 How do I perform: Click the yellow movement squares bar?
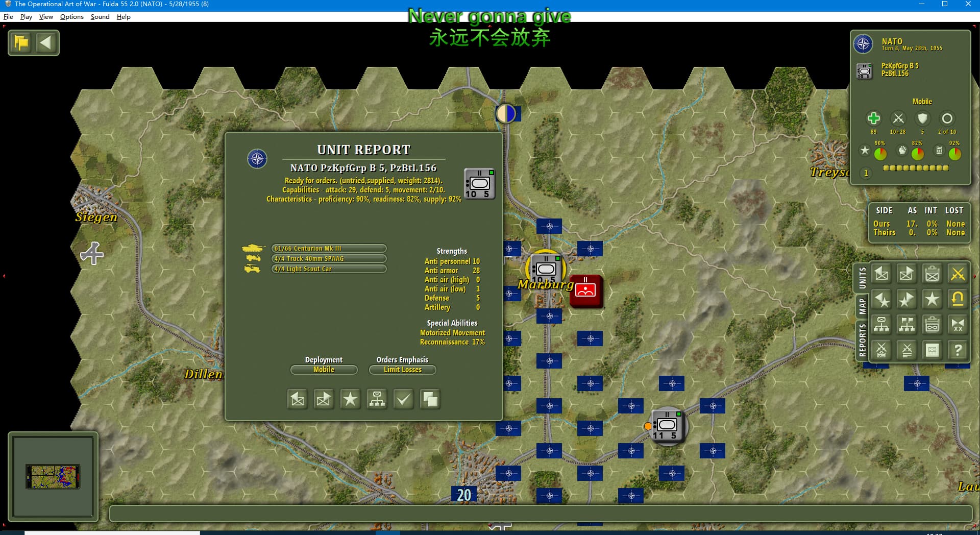916,167
